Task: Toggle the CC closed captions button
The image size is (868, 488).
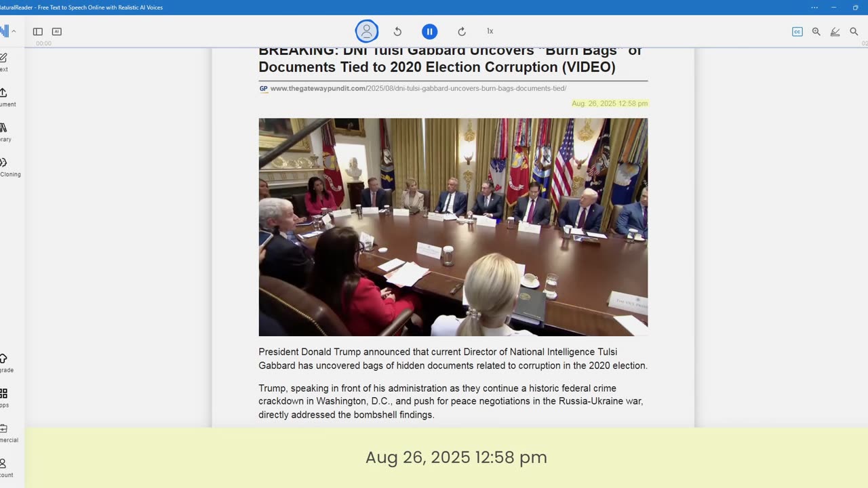Action: (x=797, y=31)
